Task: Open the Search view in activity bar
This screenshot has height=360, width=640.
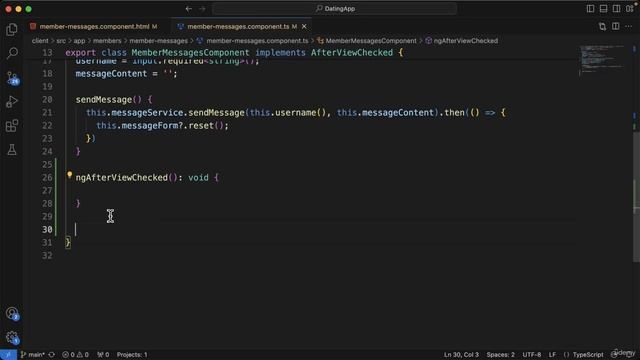Action: (12, 53)
